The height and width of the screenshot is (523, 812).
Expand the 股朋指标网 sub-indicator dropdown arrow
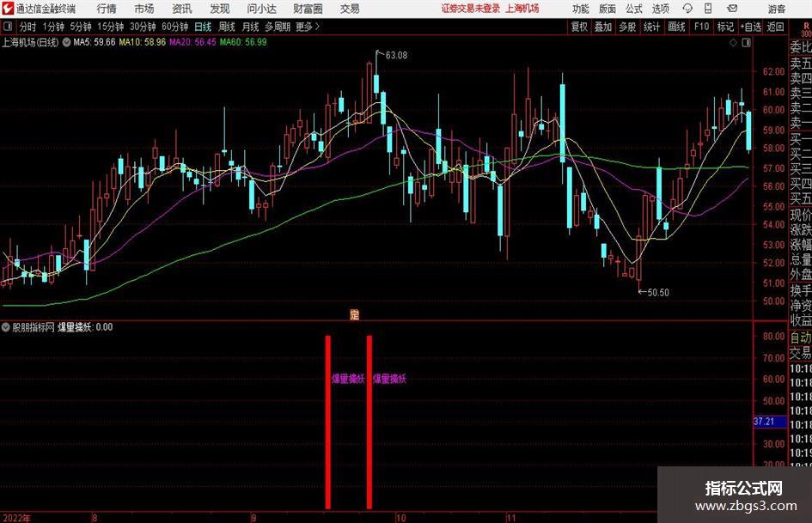(6, 327)
